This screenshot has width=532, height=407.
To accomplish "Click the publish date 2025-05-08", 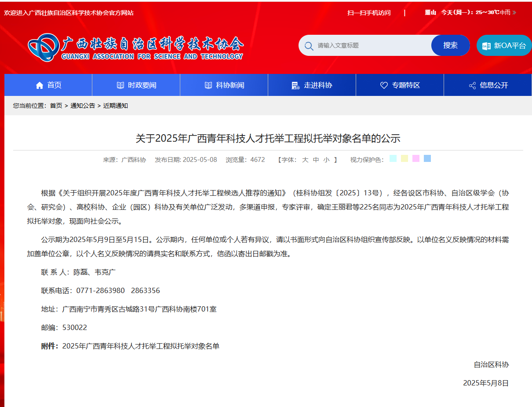I will [x=200, y=160].
